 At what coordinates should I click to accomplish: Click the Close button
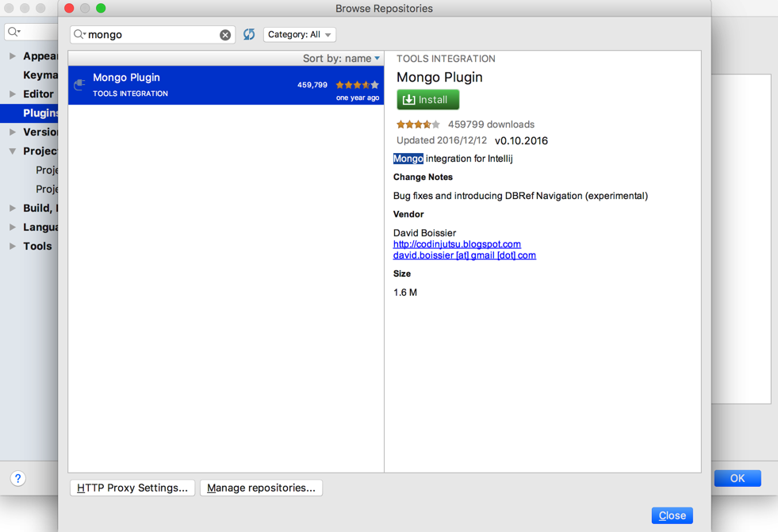click(673, 515)
